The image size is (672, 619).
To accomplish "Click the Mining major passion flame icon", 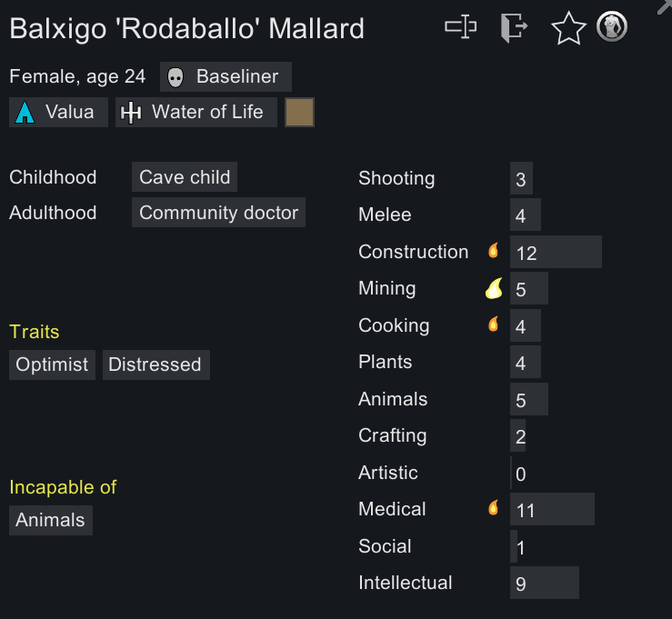I will click(493, 288).
